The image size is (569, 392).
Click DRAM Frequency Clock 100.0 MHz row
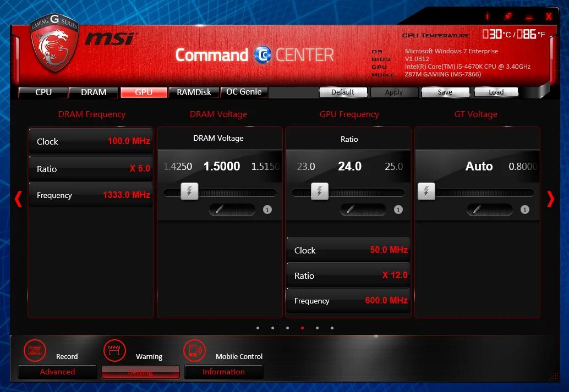click(91, 141)
